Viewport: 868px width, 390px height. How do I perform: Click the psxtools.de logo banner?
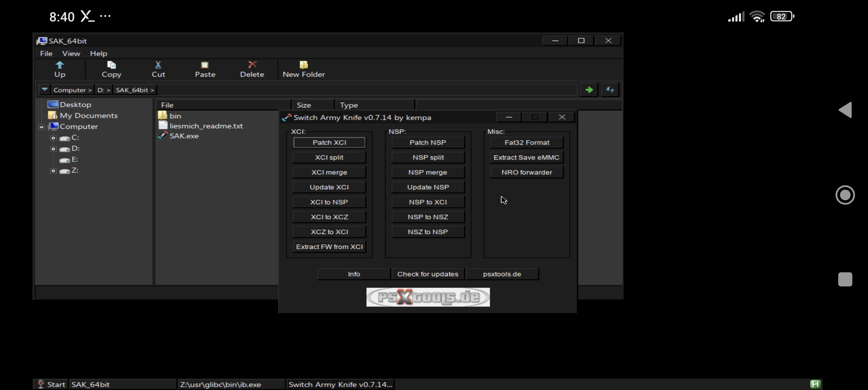(428, 297)
